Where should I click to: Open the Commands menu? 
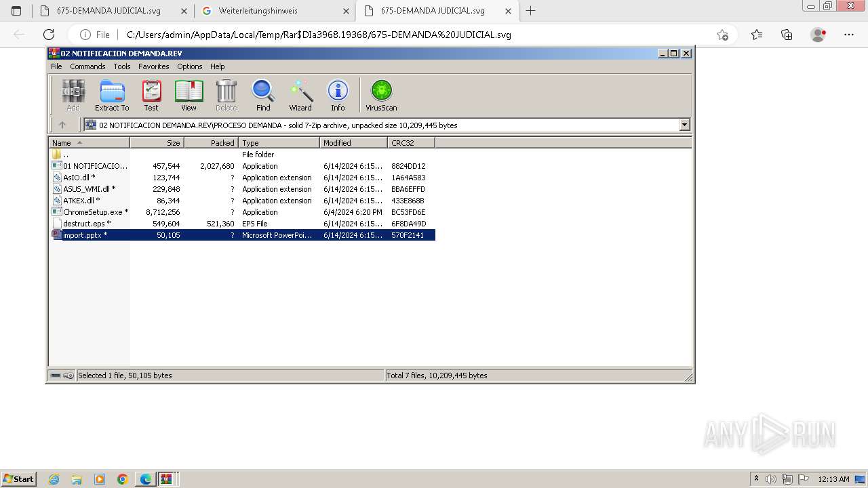[x=87, y=66]
